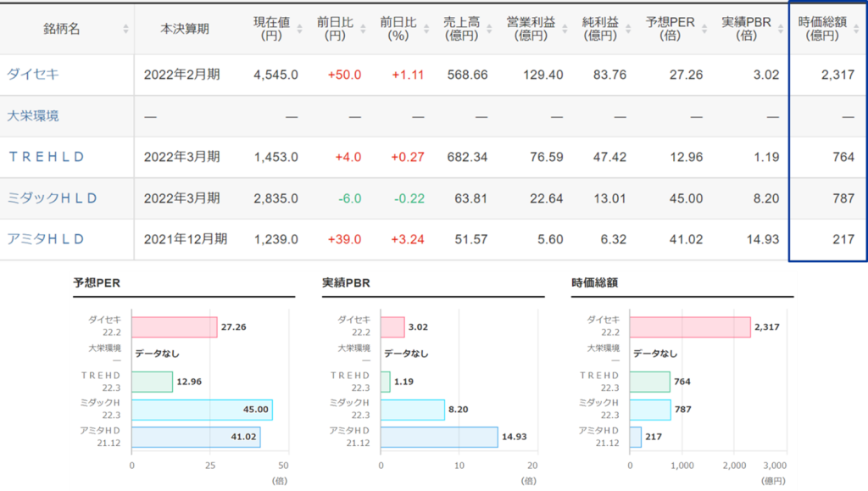Sort by 純利益(億円) column arrows
Screen dimensions: 868x491
tap(628, 29)
